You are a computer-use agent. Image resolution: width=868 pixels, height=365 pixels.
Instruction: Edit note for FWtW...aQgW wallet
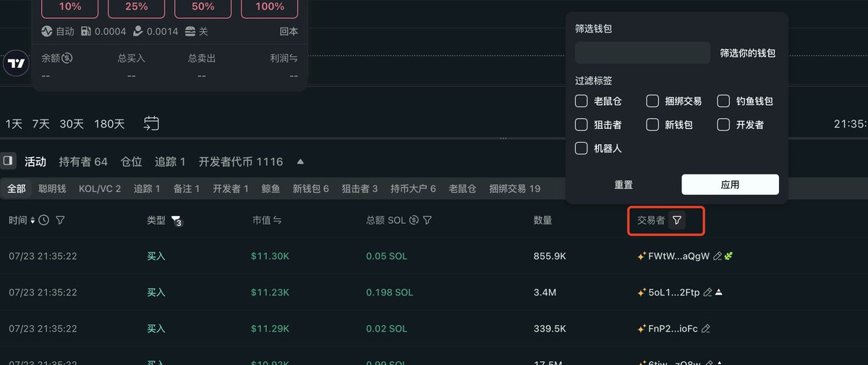(x=717, y=256)
